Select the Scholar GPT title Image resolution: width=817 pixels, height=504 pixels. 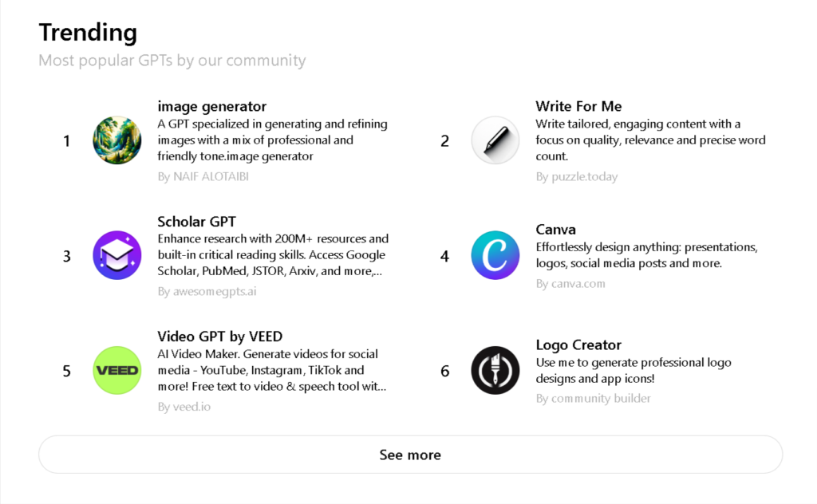196,221
